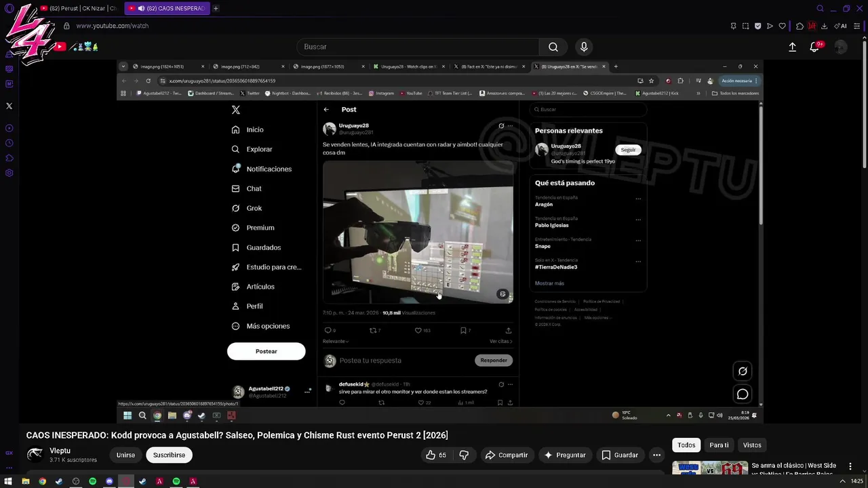868x488 pixels.
Task: Open the YouTube account avatar menu
Action: pos(841,47)
